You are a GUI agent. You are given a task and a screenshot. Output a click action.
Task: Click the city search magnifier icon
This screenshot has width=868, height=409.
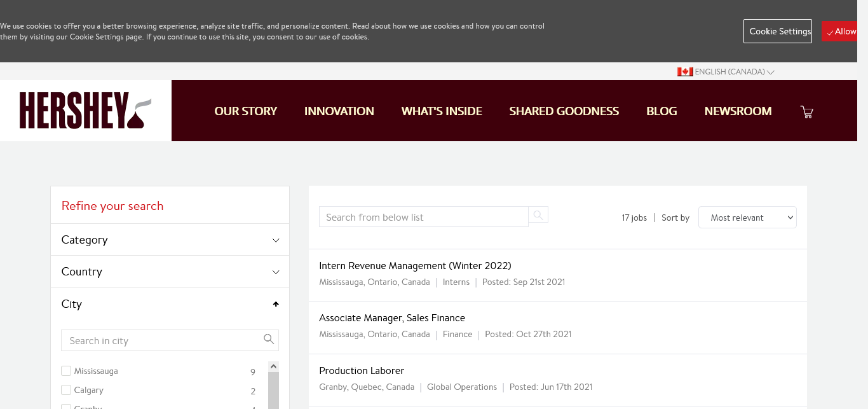pyautogui.click(x=269, y=340)
